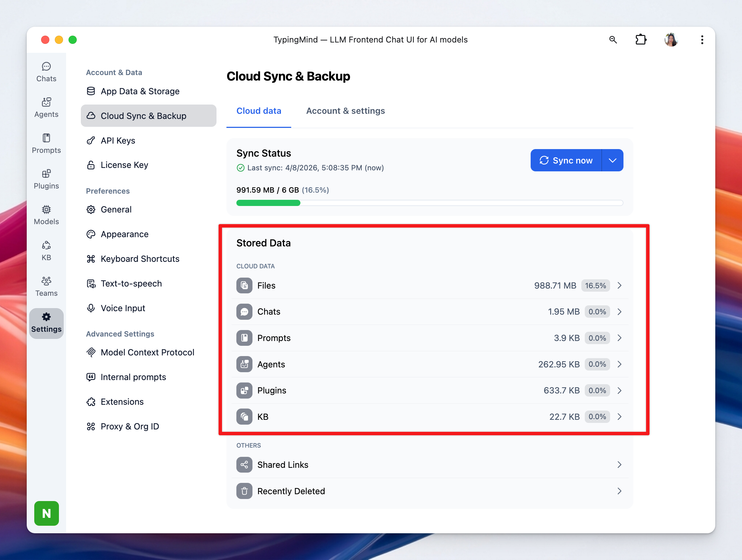The width and height of the screenshot is (742, 560).
Task: Click the extensions puzzle icon in title bar
Action: click(x=641, y=40)
